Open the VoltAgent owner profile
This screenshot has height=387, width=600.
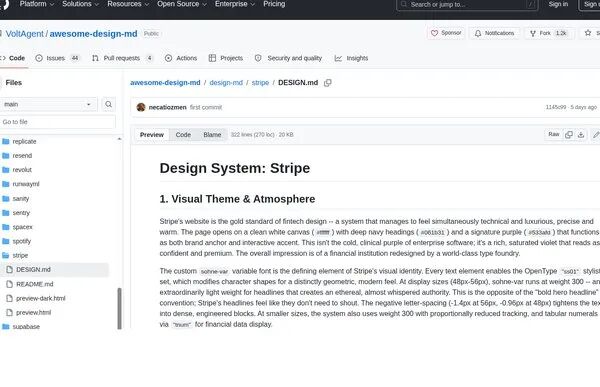pos(25,34)
